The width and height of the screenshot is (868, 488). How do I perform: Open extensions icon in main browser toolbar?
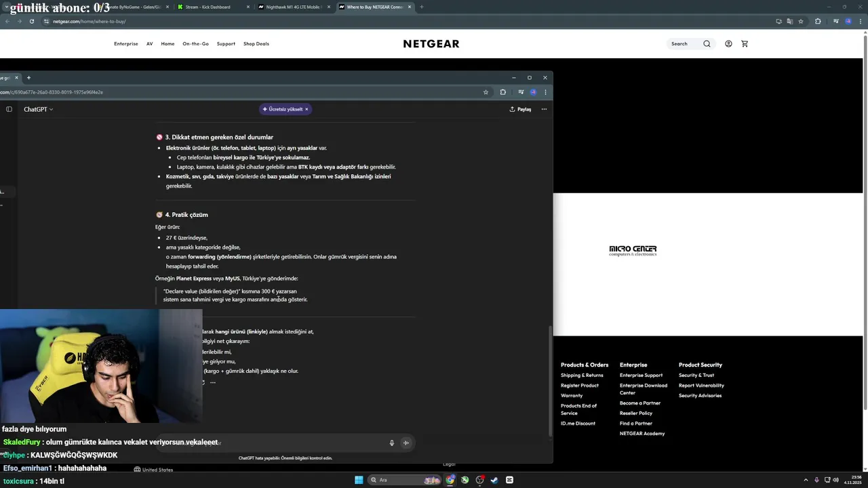point(818,22)
